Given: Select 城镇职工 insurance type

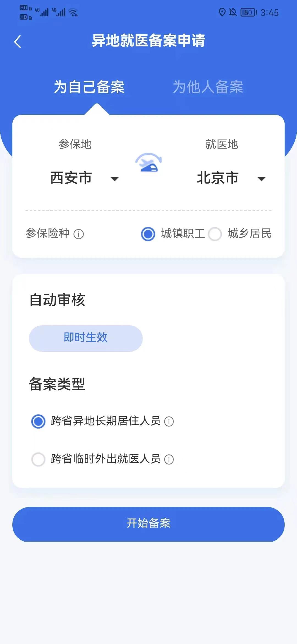Looking at the screenshot, I should pos(148,234).
